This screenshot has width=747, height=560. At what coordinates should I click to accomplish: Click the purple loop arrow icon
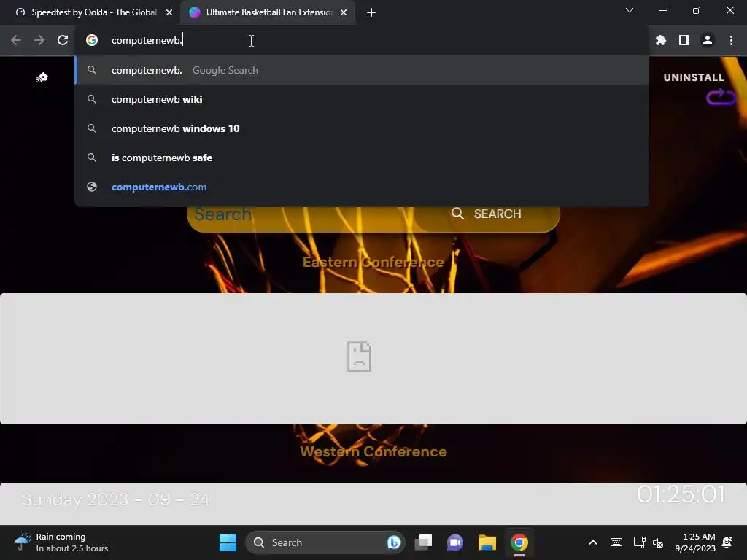721,97
